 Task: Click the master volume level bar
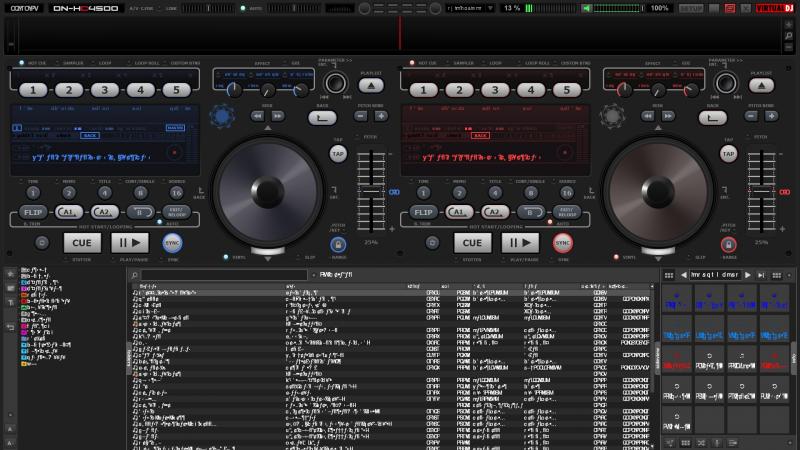[x=618, y=8]
